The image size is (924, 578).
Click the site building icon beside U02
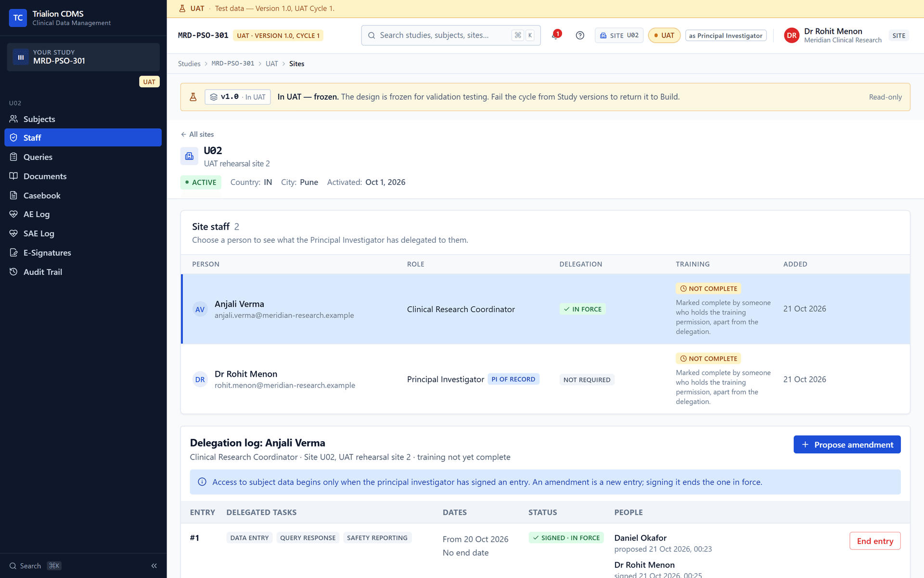pyautogui.click(x=189, y=156)
